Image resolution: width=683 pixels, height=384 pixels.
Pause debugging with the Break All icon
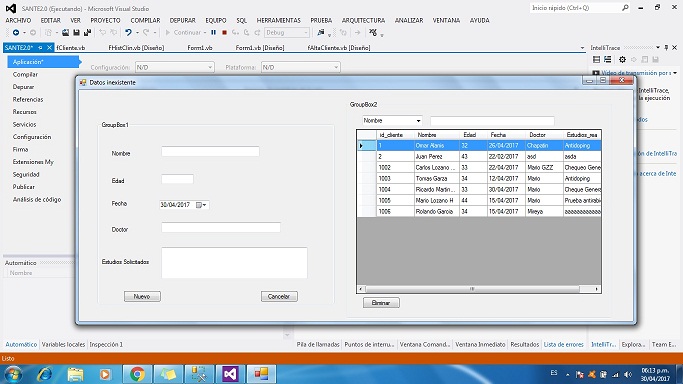coord(213,33)
